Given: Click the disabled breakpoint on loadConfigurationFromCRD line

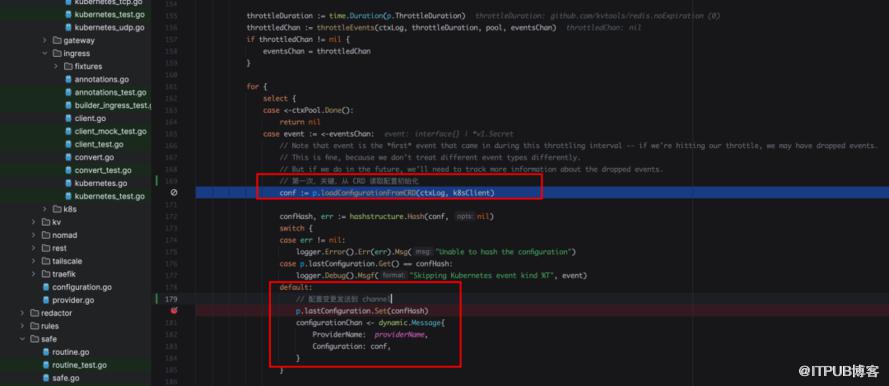Looking at the screenshot, I should tap(174, 193).
